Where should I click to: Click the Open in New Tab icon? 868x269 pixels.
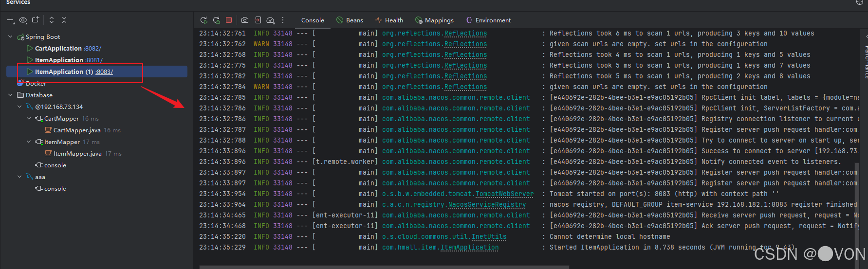click(36, 20)
